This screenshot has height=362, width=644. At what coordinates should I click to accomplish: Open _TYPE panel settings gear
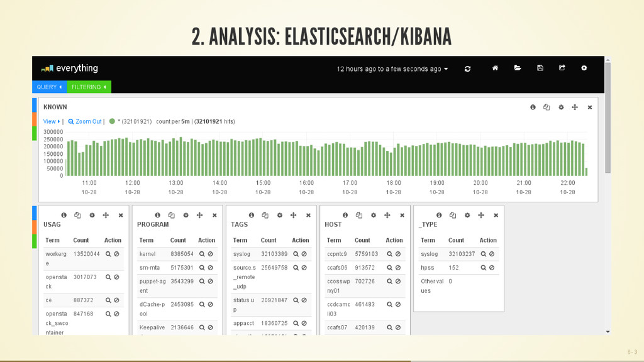(x=467, y=215)
